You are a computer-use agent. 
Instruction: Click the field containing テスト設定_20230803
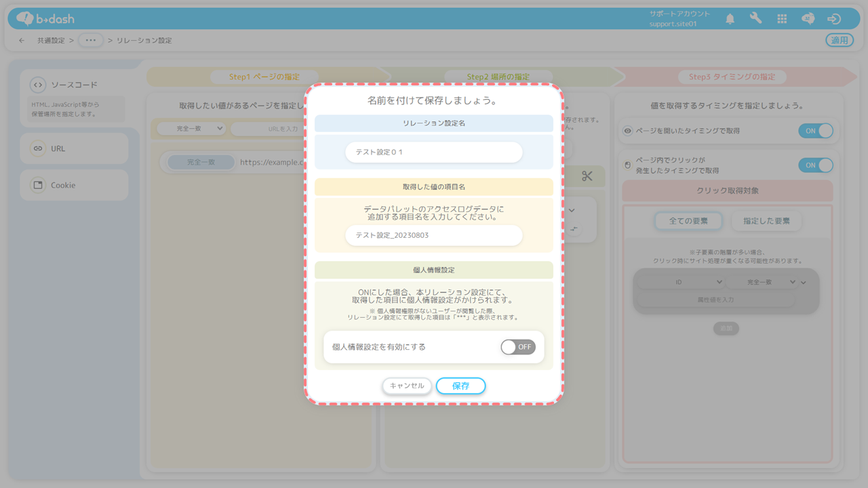tap(434, 235)
